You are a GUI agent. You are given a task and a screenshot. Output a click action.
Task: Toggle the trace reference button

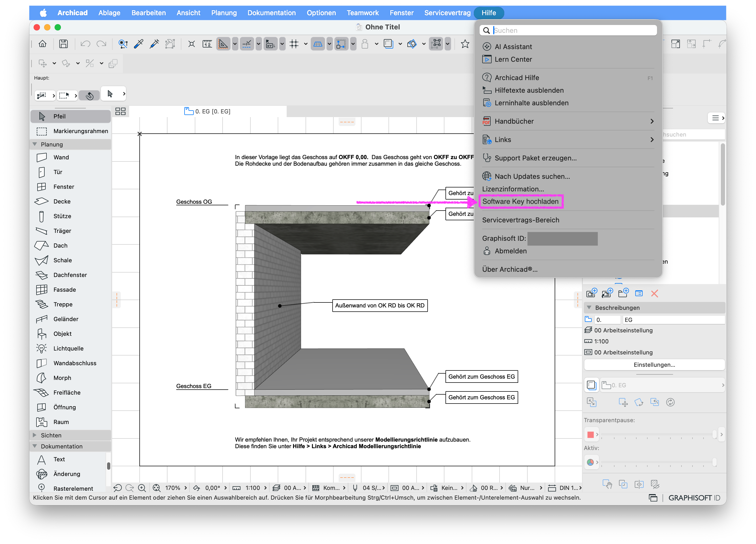click(x=388, y=44)
